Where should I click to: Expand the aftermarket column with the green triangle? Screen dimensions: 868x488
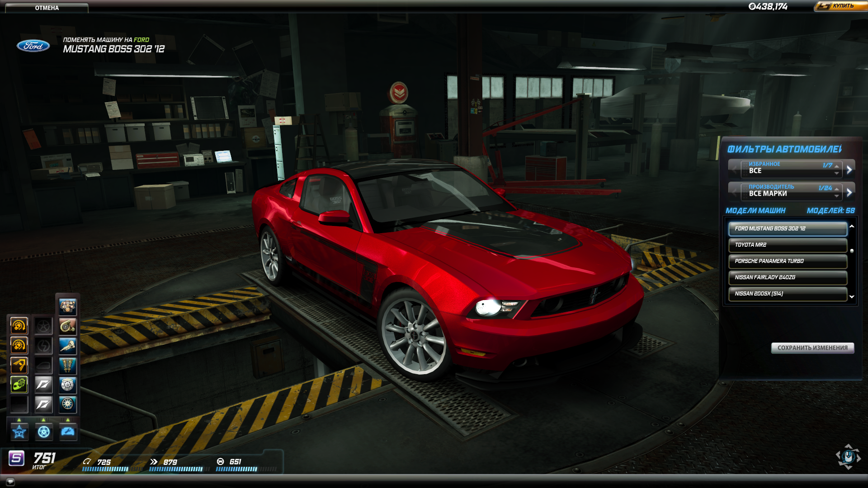(x=43, y=420)
